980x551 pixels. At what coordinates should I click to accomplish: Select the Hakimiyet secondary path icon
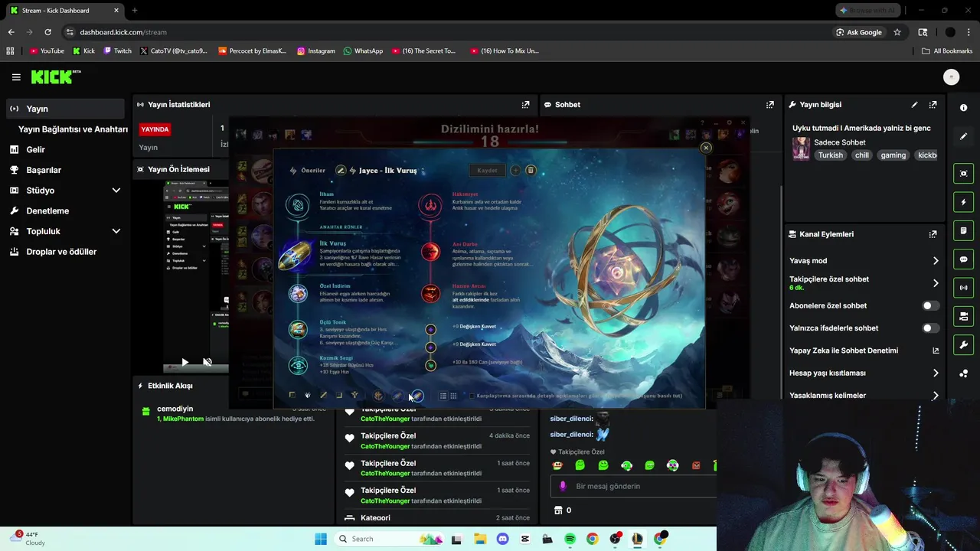(x=430, y=204)
